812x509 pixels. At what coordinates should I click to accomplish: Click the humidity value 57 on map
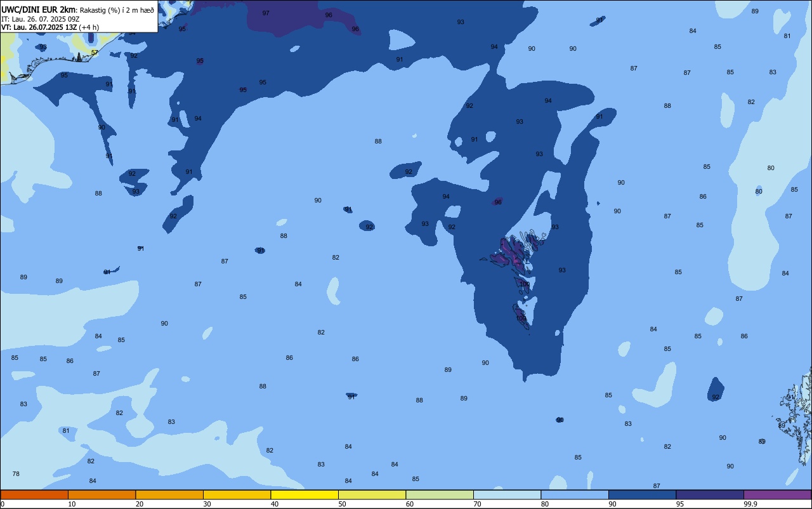pos(95,53)
